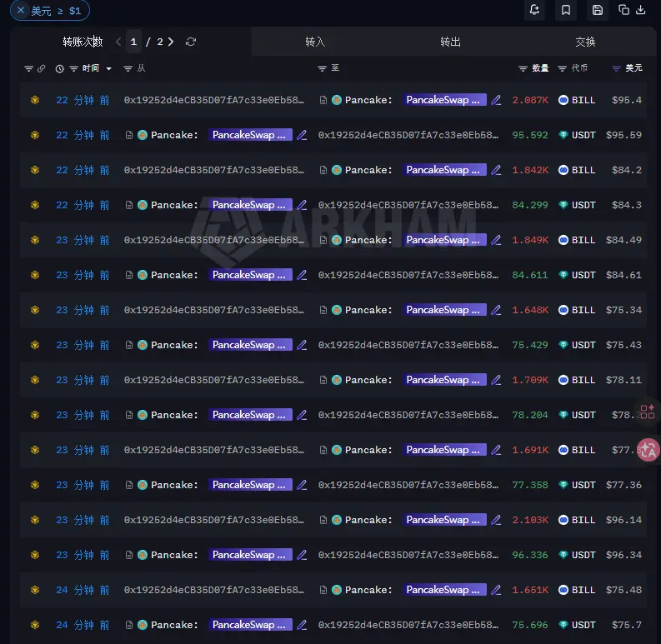Viewport: 661px width, 644px height.
Task: Toggle the clock time-format icon
Action: click(x=59, y=68)
